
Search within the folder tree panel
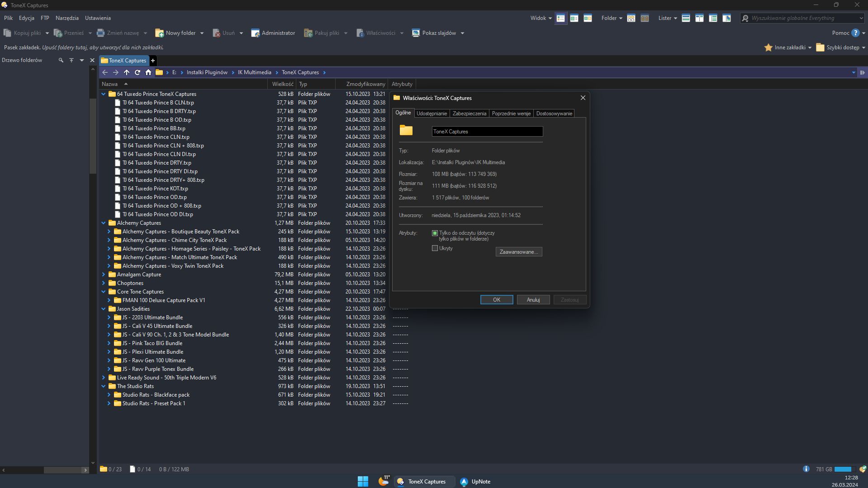pyautogui.click(x=61, y=60)
